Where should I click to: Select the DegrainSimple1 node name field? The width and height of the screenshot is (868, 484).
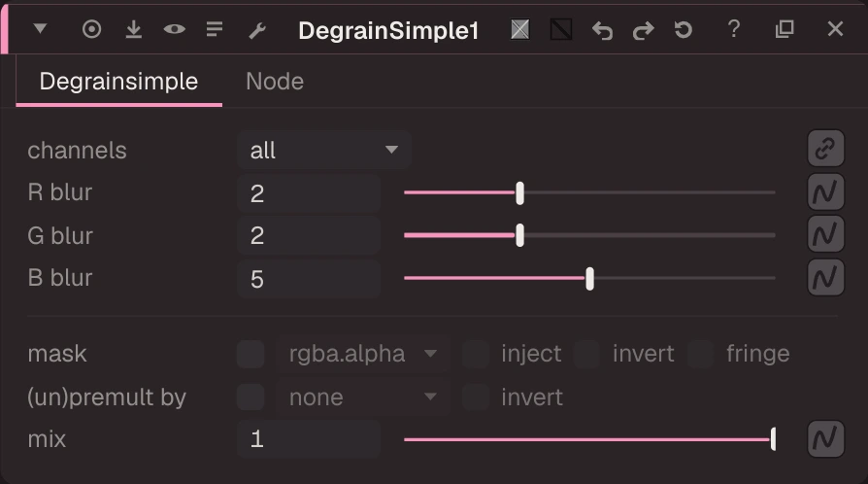coord(388,30)
